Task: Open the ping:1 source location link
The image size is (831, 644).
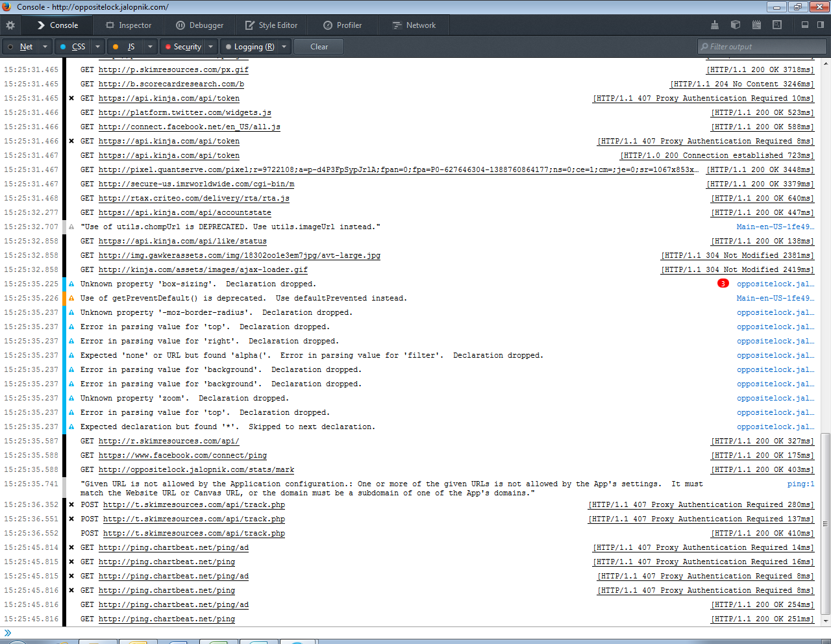Action: pos(800,484)
